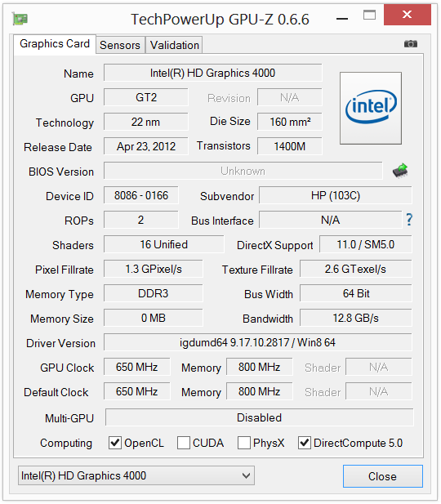The image size is (441, 504).
Task: Click the Texture Fillrate field 2.6 GTexel/s
Action: 356,269
